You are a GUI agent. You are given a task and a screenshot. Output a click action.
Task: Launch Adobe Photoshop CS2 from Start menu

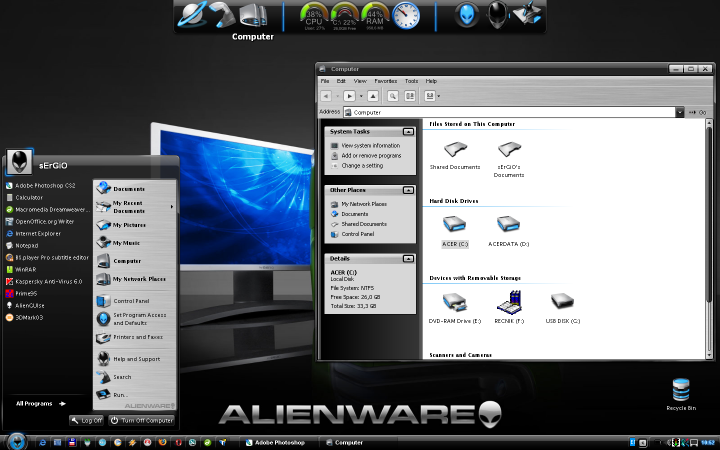click(40, 186)
